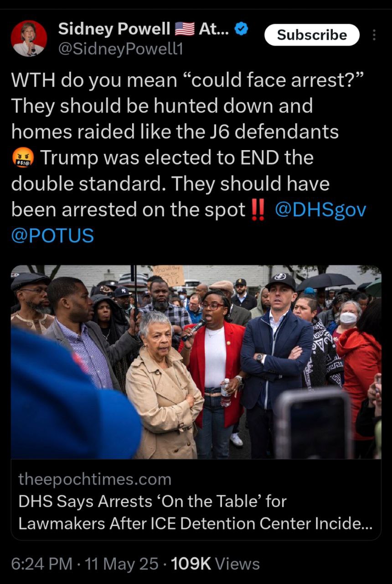Open the @POTUS mention
Screen dimensions: 392x584
click(52, 236)
